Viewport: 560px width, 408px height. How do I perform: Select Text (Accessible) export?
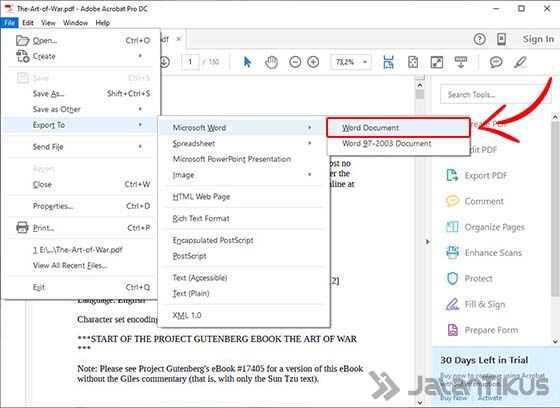click(x=243, y=278)
